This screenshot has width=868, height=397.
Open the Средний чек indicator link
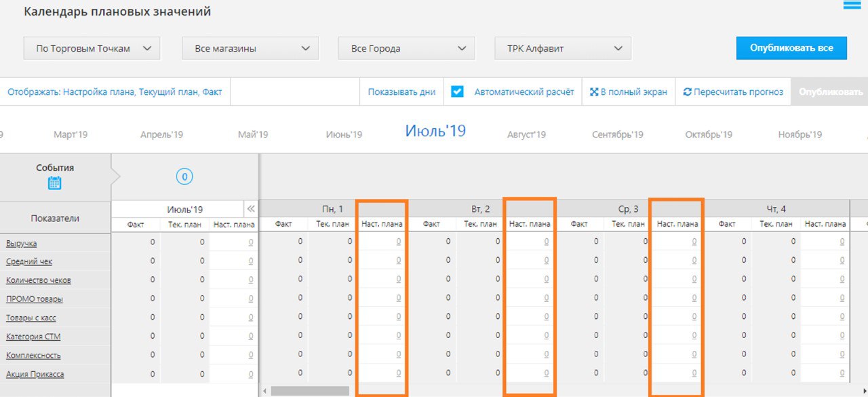(x=29, y=261)
